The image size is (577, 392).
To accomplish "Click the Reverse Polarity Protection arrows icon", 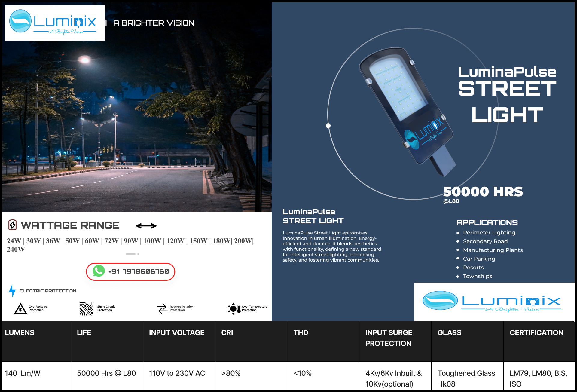I will 162,308.
